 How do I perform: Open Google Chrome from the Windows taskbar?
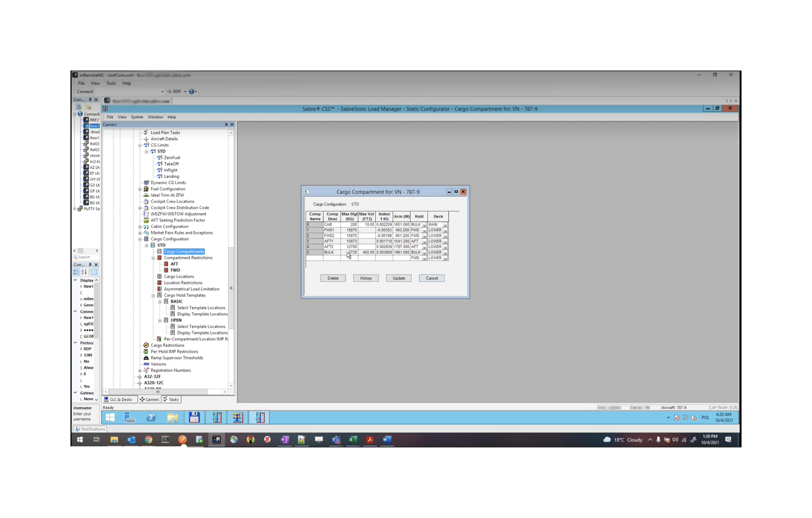148,440
